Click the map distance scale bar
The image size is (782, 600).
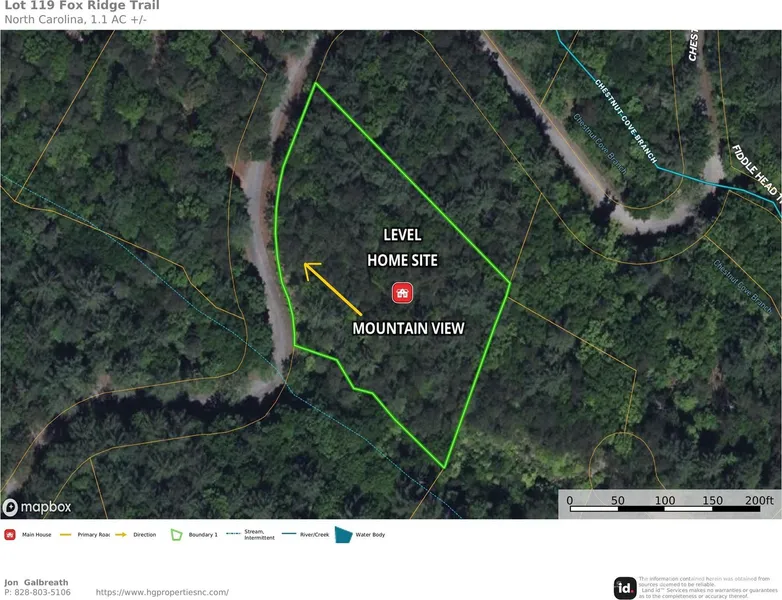coord(665,504)
